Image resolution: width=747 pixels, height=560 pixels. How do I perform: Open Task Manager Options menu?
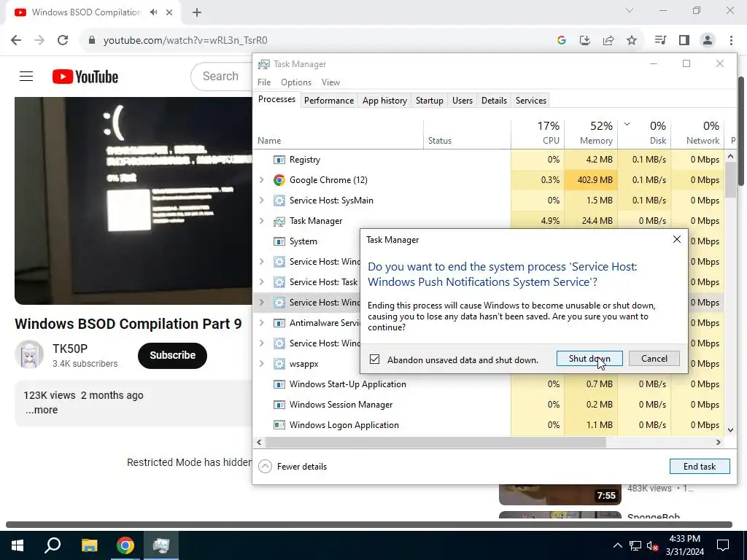point(296,82)
